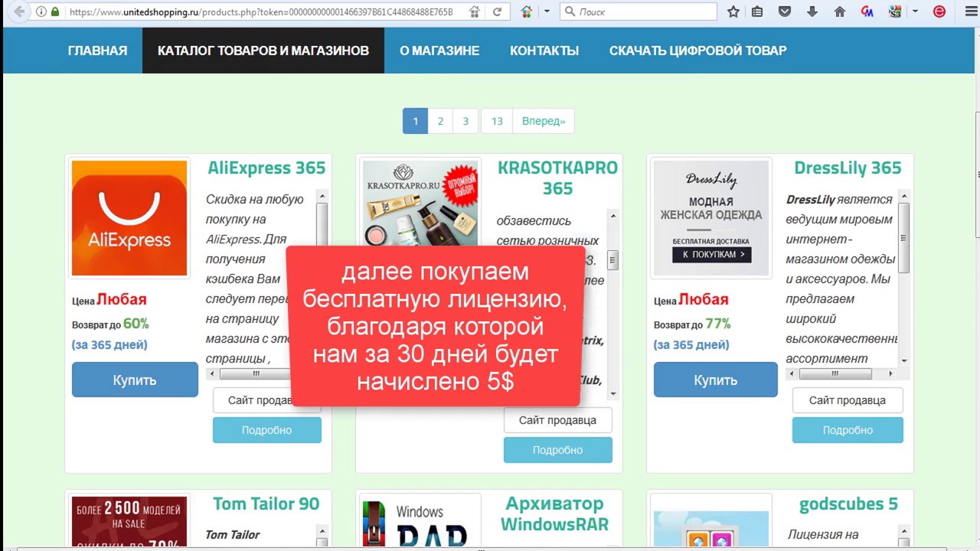Click KRASOTKAPRO product image
This screenshot has width=980, height=551.
(420, 203)
